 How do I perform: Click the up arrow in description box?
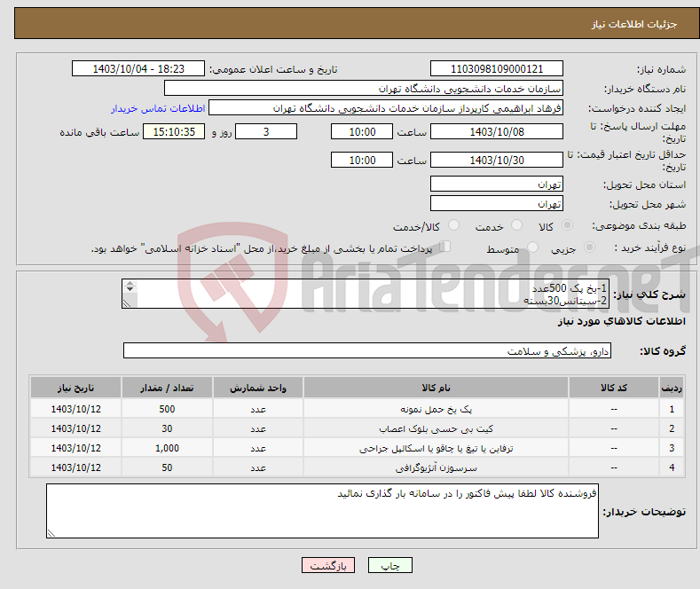coord(130,283)
